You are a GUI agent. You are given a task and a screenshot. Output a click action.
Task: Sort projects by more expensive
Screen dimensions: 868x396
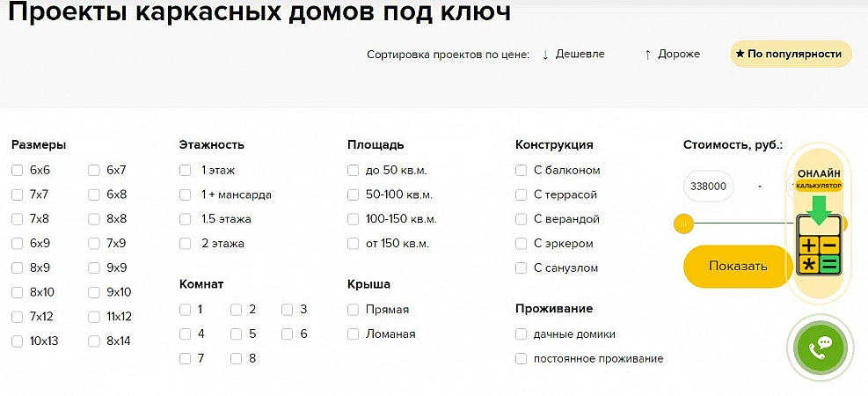[673, 55]
